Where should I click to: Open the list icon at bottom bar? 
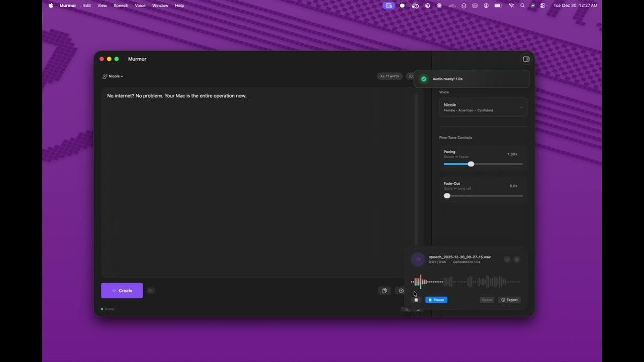[x=406, y=309]
